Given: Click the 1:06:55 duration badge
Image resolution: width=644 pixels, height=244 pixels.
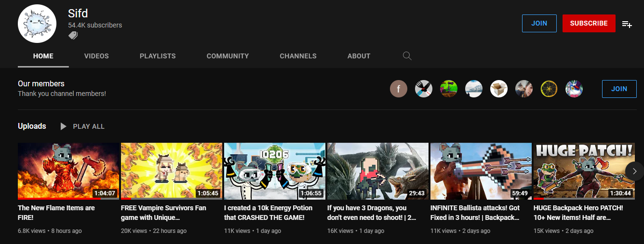Looking at the screenshot, I should (x=311, y=193).
